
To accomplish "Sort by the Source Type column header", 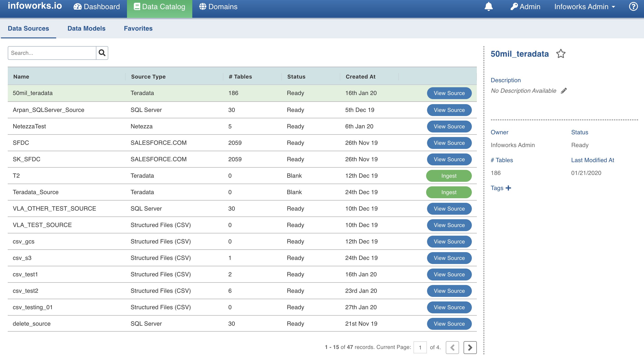I will click(148, 77).
